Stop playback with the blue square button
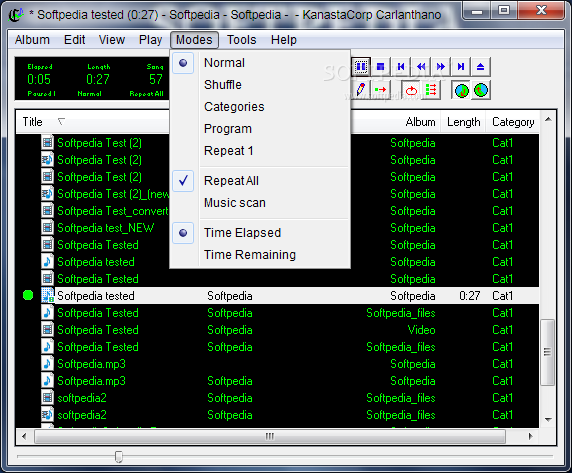572x473 pixels. (380, 67)
